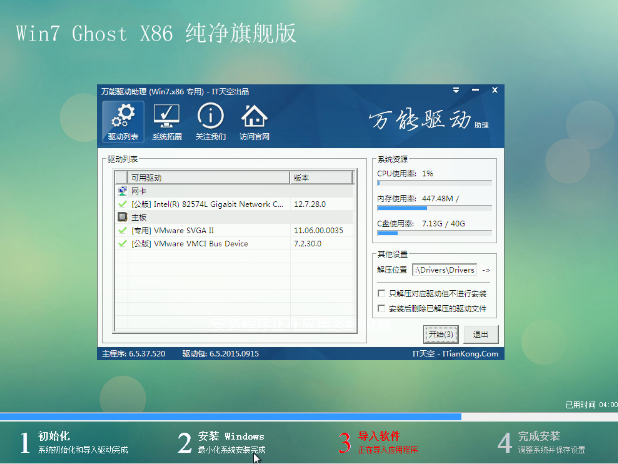The width and height of the screenshot is (618, 464).
Task: Open the 系统拓展 monitor icon
Action: pos(167,121)
